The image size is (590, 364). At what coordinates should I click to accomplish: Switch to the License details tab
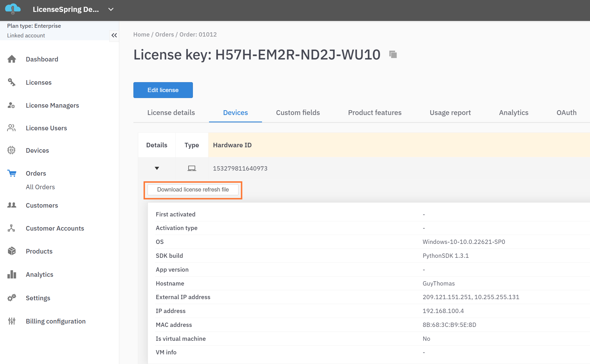(x=171, y=113)
